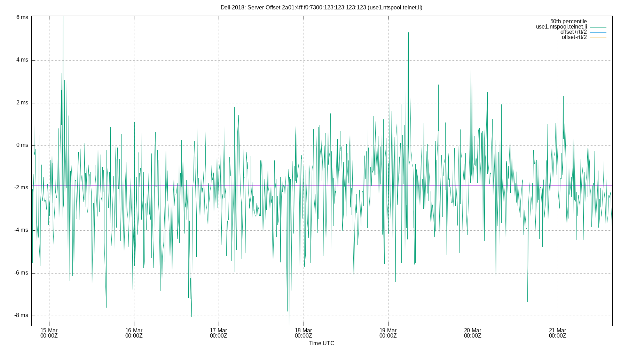644x348 pixels.
Task: Click the spike above 5 ms near 19 Mar
Action: [408, 33]
